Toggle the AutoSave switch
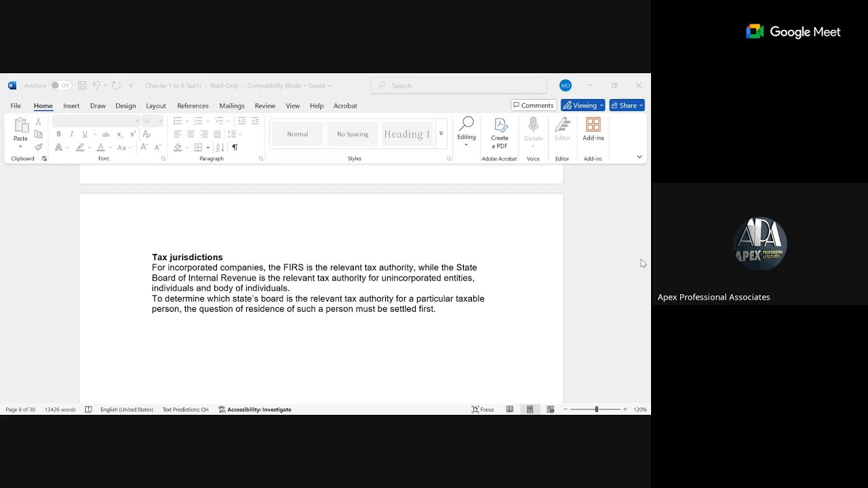The width and height of the screenshot is (868, 488). [x=61, y=85]
